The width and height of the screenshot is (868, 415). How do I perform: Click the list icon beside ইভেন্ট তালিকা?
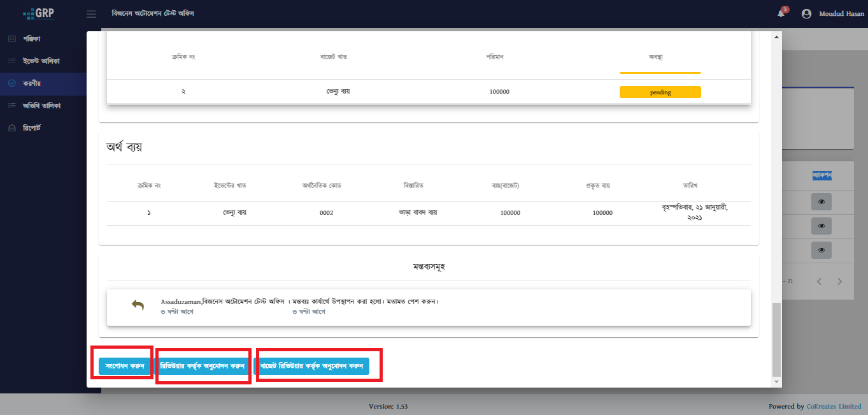[x=11, y=61]
